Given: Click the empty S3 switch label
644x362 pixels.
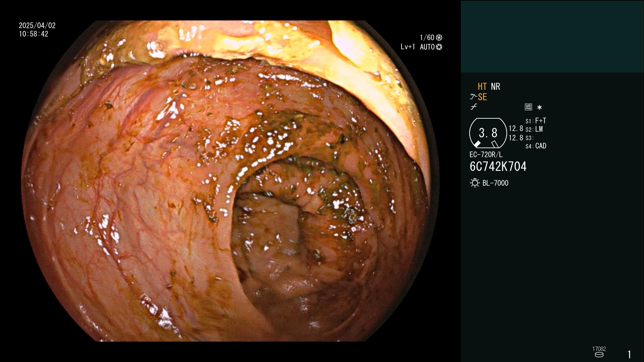Looking at the screenshot, I should [529, 138].
